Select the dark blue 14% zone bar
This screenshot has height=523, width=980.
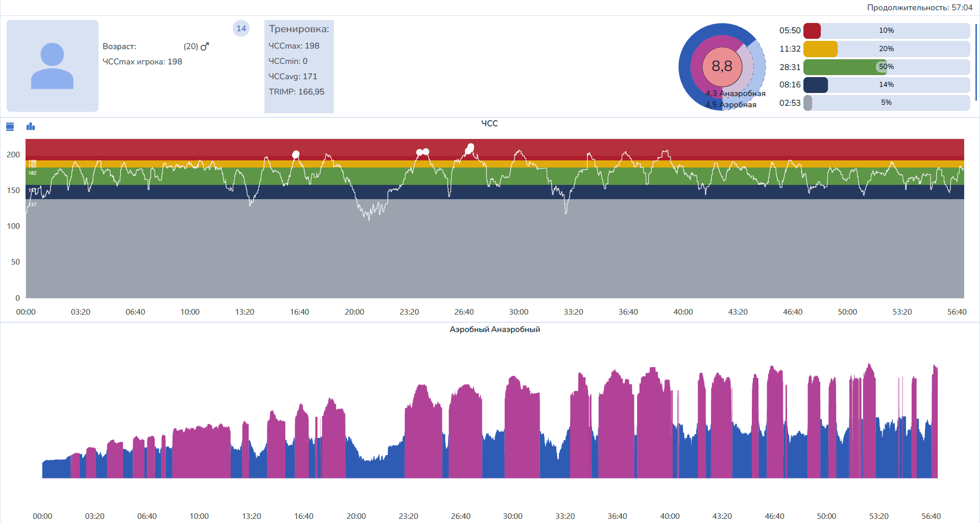click(x=816, y=85)
